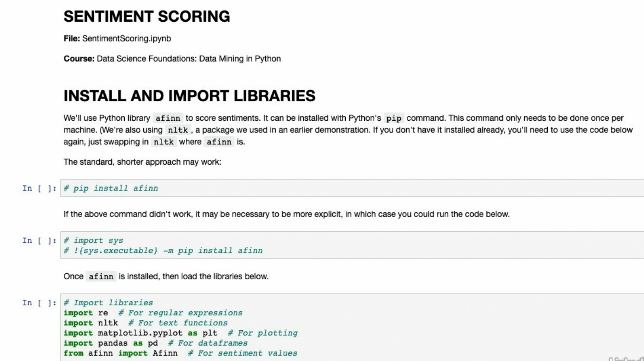Select the "SENTIMENT SCORING" heading cell

point(146,17)
